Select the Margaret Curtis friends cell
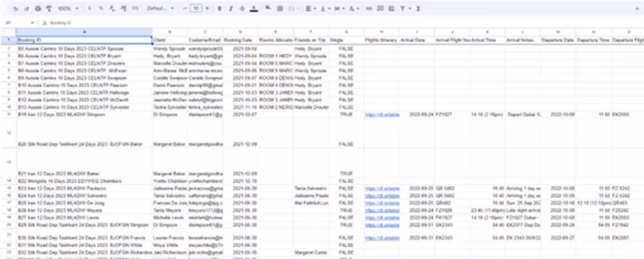 311,253
